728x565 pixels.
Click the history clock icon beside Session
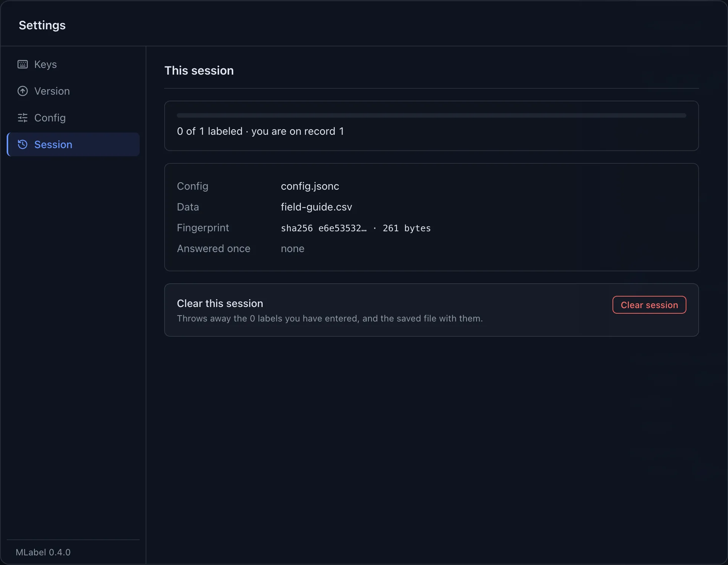[23, 144]
